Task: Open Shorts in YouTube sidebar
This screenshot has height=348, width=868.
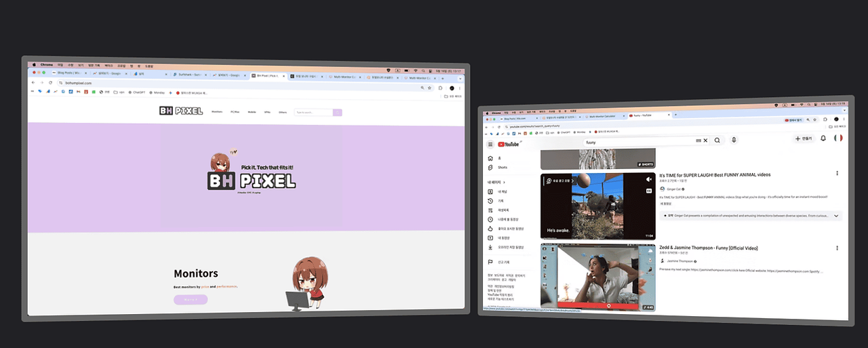Action: (498, 168)
